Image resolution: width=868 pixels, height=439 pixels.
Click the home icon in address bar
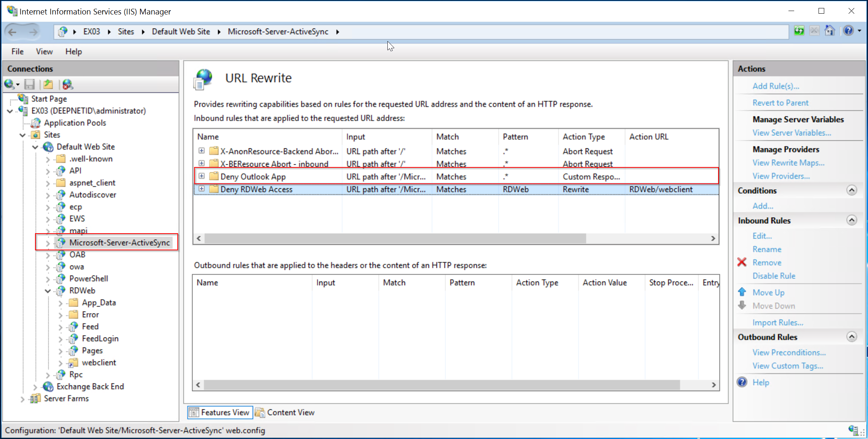pyautogui.click(x=829, y=31)
